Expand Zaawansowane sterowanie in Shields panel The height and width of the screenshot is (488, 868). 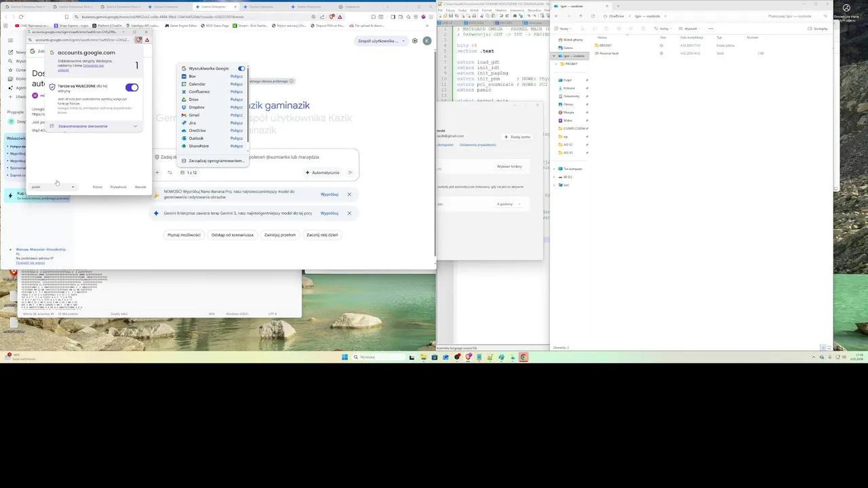pos(94,126)
